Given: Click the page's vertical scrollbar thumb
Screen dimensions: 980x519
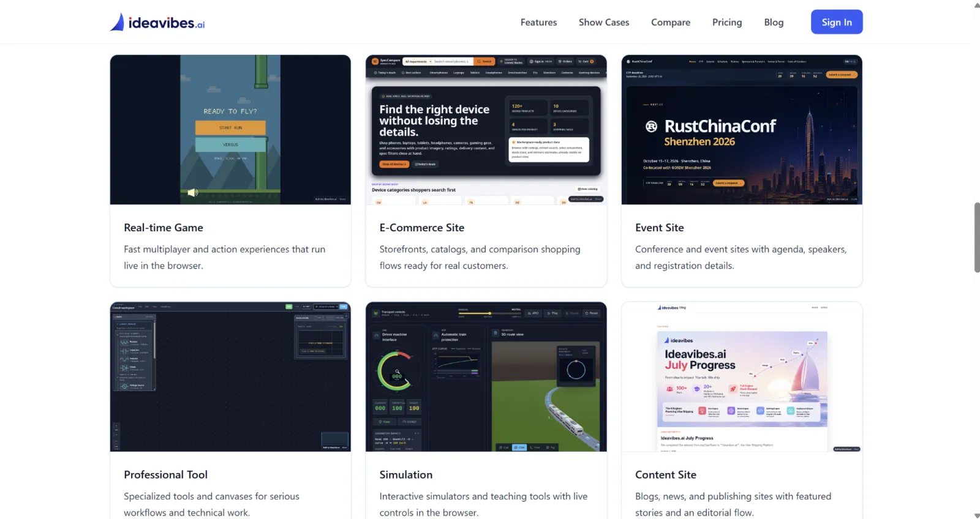Looking at the screenshot, I should [x=976, y=237].
